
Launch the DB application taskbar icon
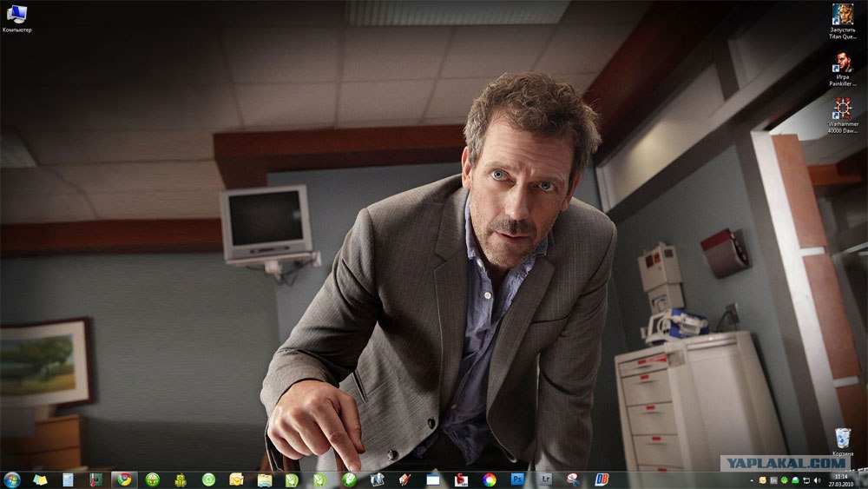pos(602,479)
